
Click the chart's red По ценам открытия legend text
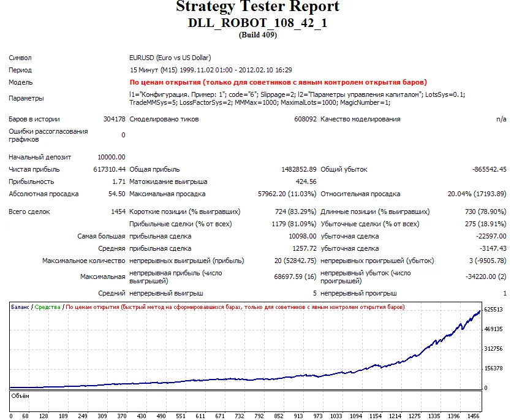click(x=235, y=307)
